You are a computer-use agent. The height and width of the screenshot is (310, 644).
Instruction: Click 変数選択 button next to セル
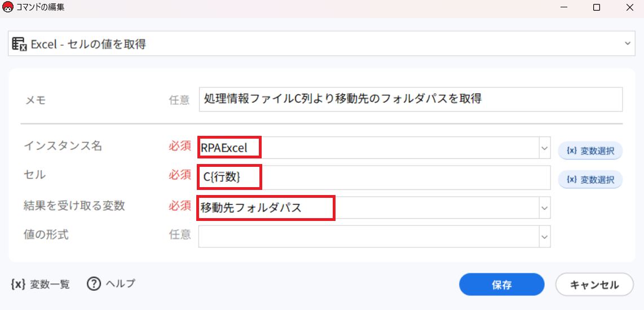(x=590, y=179)
